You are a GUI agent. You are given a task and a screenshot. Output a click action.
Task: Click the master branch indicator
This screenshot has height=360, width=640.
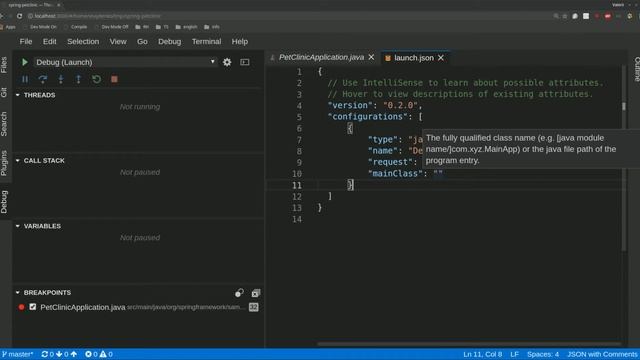17,354
